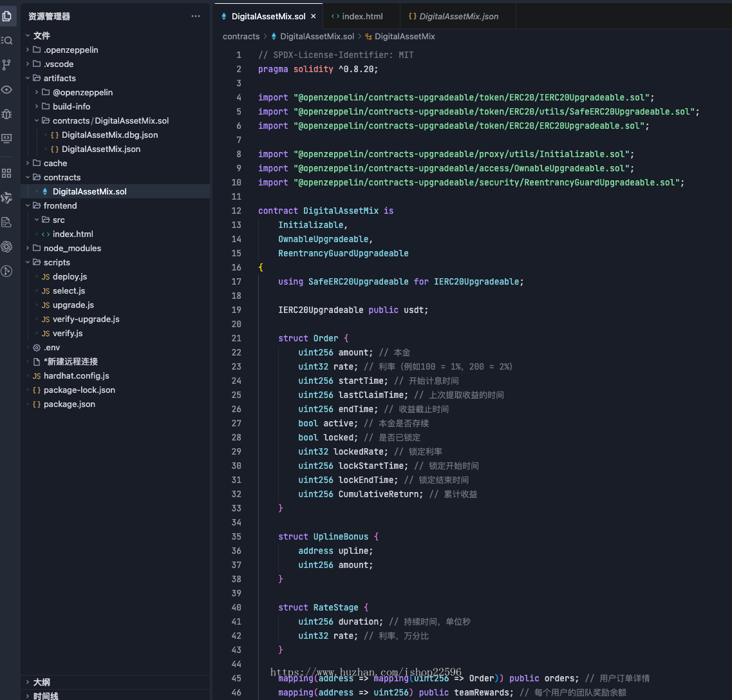Expand the 大纲 outline section
Screen dimensions: 732x700
(41, 682)
